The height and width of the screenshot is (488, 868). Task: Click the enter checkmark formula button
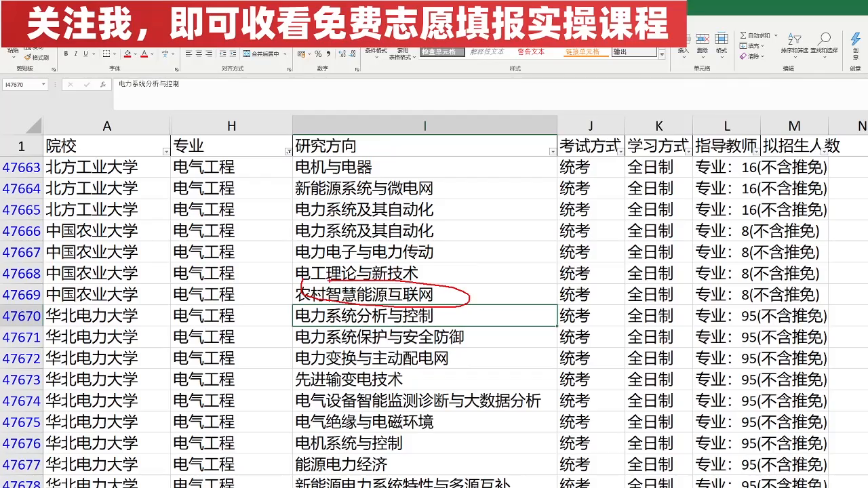pyautogui.click(x=87, y=85)
